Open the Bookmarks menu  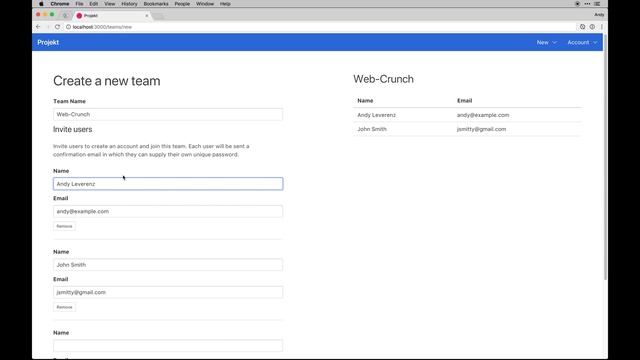tap(156, 4)
